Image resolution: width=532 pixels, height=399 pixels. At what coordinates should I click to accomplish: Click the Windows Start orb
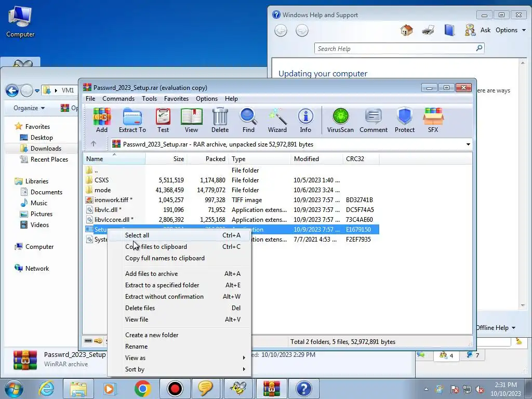(14, 389)
